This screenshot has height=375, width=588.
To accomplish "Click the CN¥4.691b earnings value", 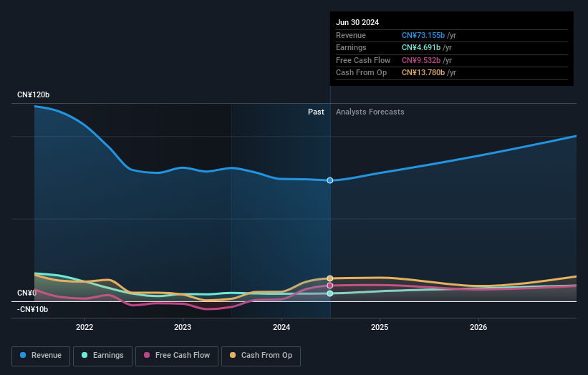I will [x=421, y=47].
